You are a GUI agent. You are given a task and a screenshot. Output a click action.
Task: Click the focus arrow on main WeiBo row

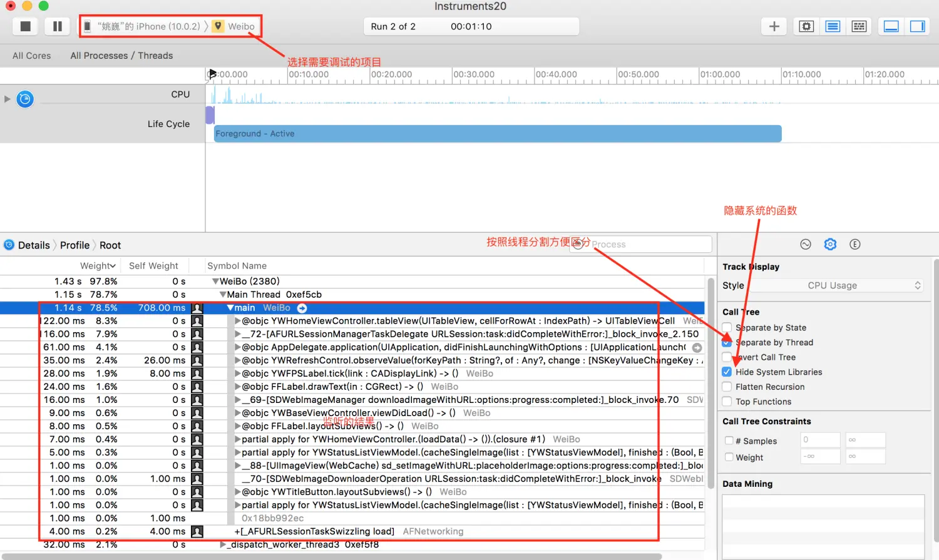click(302, 308)
